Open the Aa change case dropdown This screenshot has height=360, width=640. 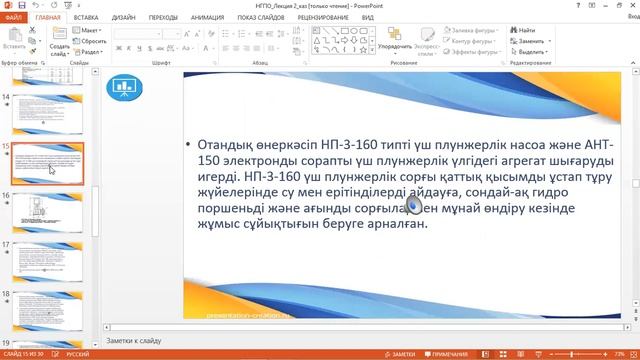[x=187, y=48]
